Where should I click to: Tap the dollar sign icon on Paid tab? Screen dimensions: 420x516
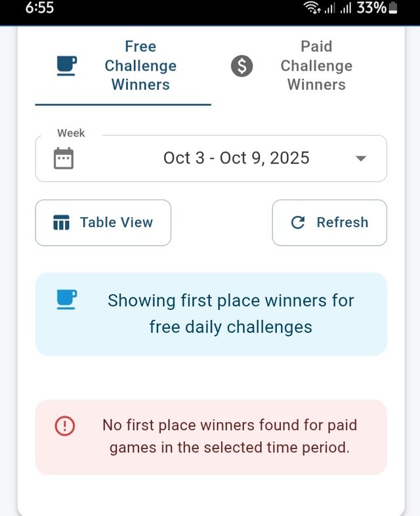pos(241,66)
